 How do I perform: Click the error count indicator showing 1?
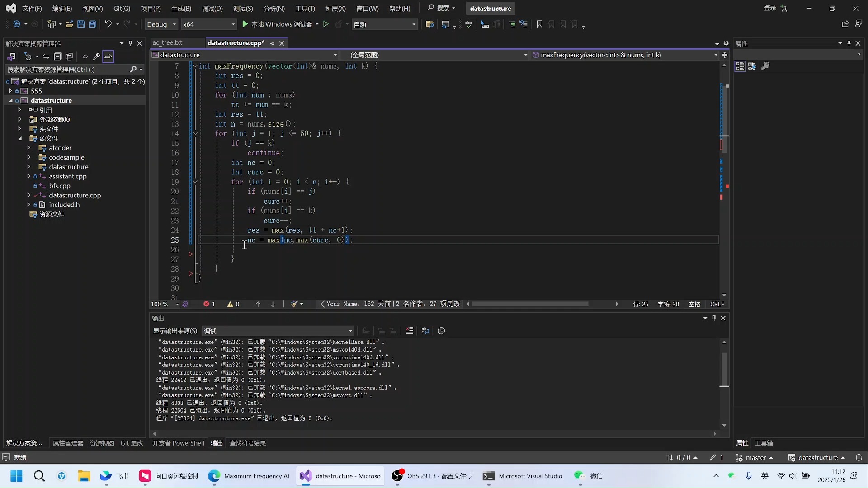coord(209,304)
